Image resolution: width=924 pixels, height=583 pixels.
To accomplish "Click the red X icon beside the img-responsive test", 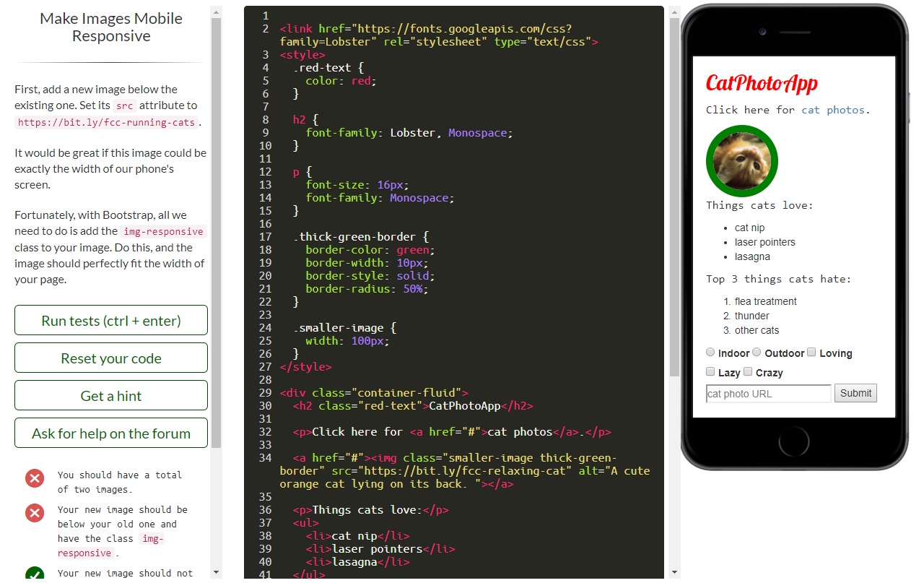I will [34, 513].
